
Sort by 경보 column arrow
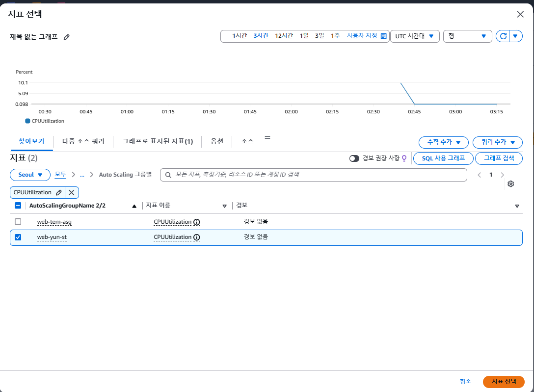click(517, 206)
